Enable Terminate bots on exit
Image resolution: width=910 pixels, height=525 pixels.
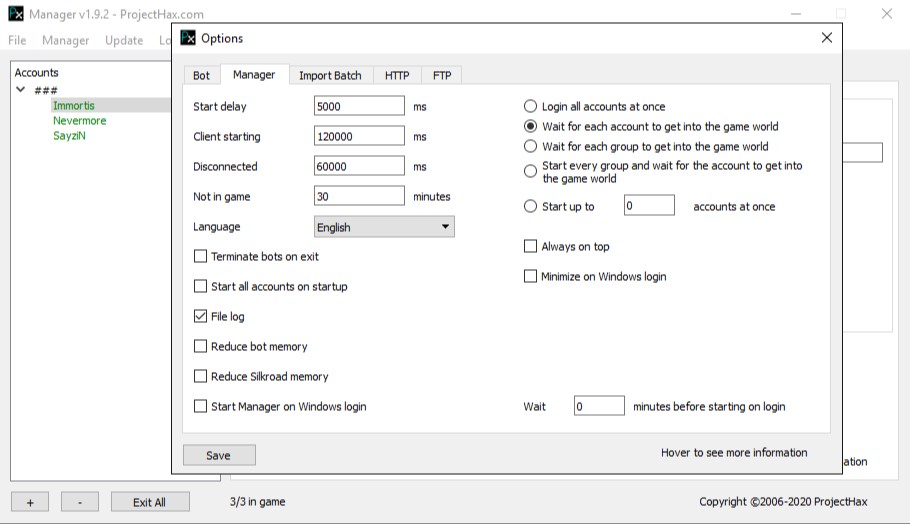(x=201, y=257)
